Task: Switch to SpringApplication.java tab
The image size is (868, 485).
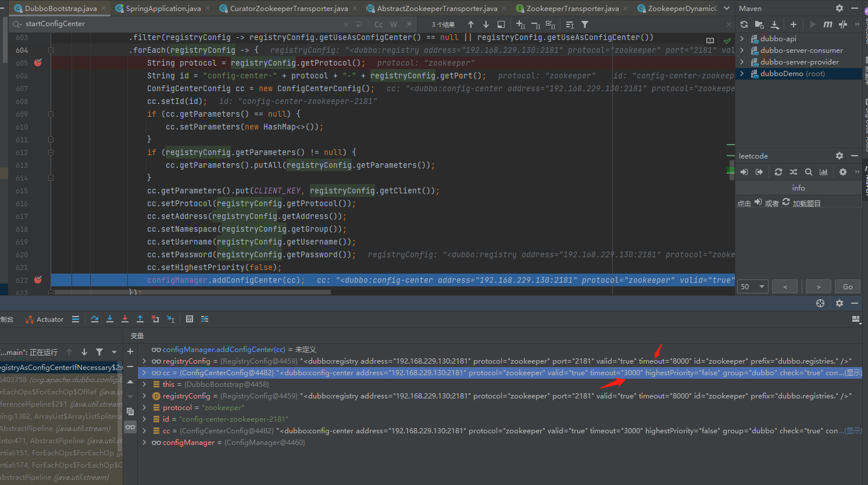Action: point(163,8)
